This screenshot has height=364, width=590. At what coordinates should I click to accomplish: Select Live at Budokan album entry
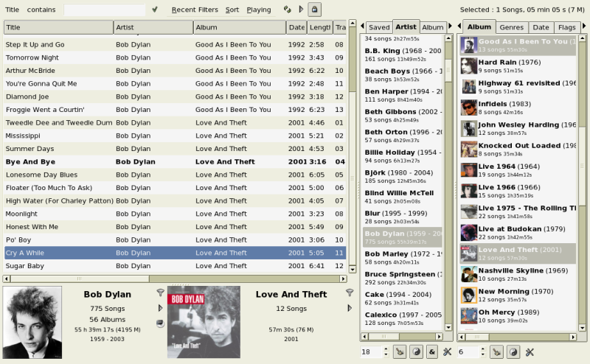(x=518, y=233)
